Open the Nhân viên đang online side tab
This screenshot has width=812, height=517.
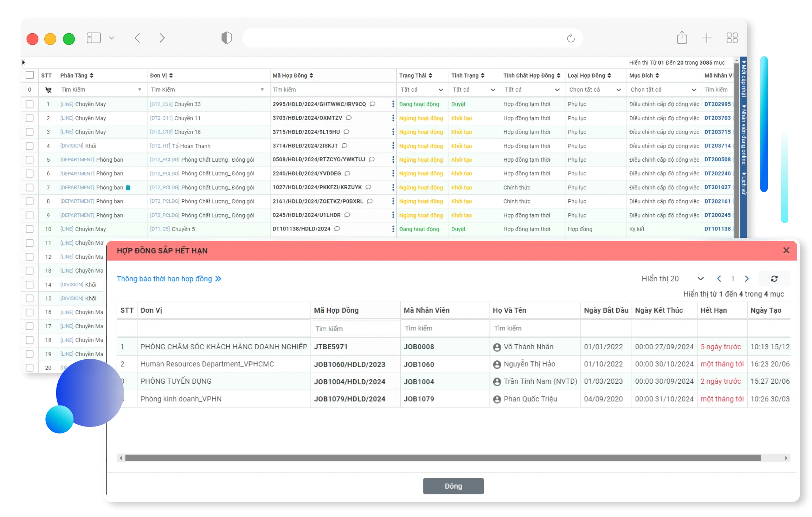(744, 135)
